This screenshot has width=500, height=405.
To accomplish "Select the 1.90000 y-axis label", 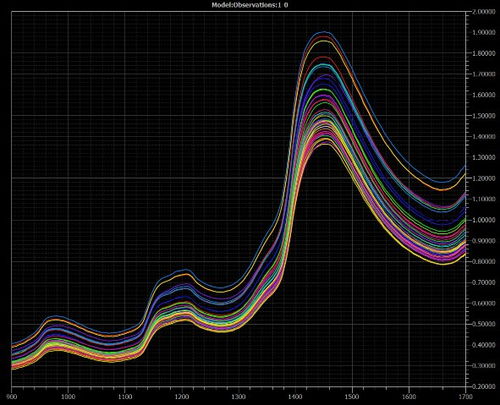I will (484, 33).
